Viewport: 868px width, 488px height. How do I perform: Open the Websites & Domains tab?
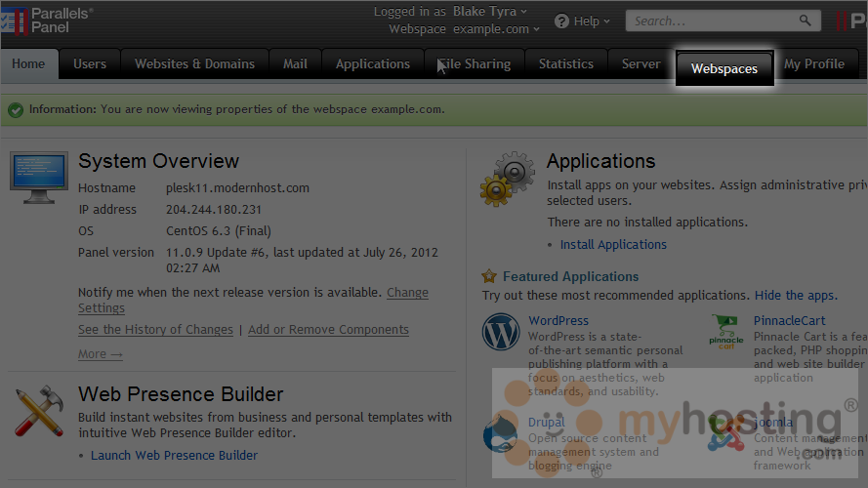click(x=195, y=64)
